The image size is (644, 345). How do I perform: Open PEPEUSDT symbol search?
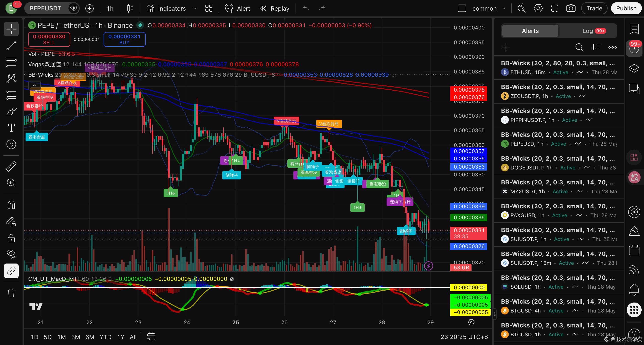[x=45, y=8]
